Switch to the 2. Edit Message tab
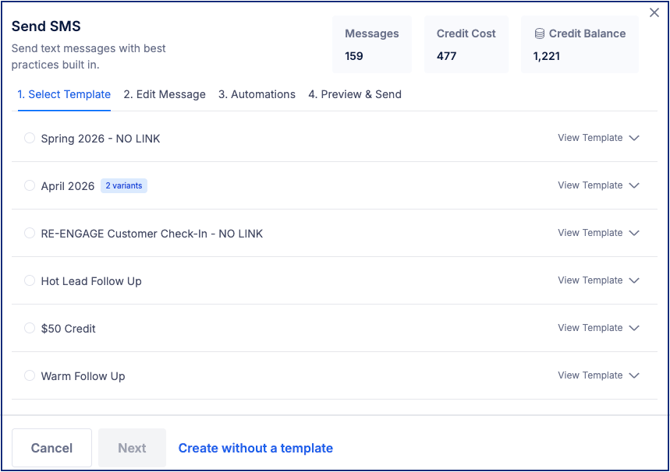This screenshot has width=670, height=472. (x=165, y=94)
